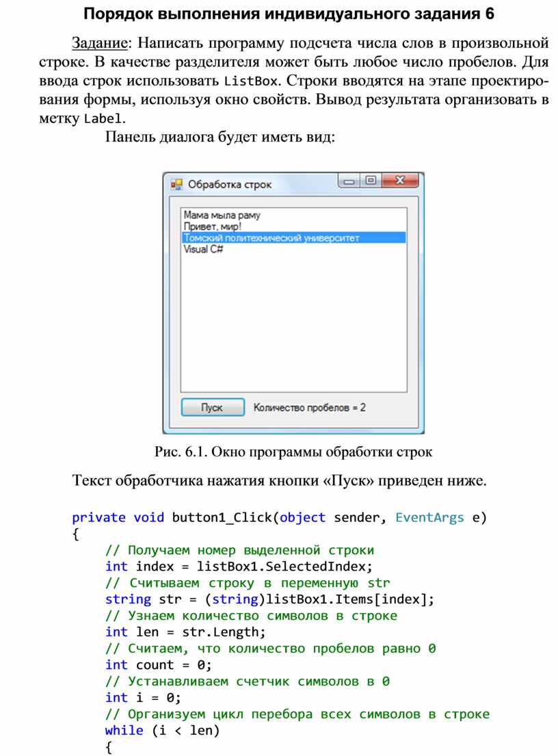Click the Пуск button
The height and width of the screenshot is (756, 558).
click(213, 407)
